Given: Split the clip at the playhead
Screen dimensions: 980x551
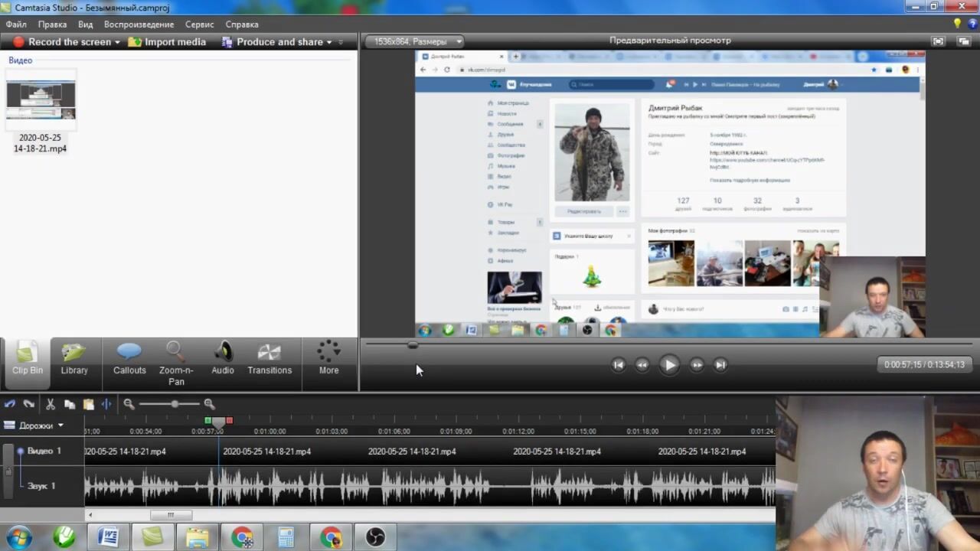Looking at the screenshot, I should 106,404.
